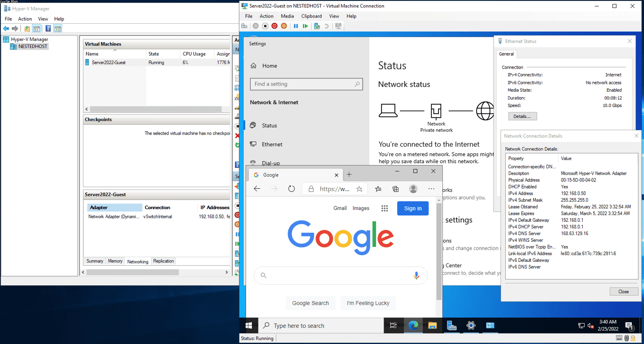Click Back arrow in Hyper-V Manager toolbar
Image resolution: width=644 pixels, height=344 pixels.
6,28
